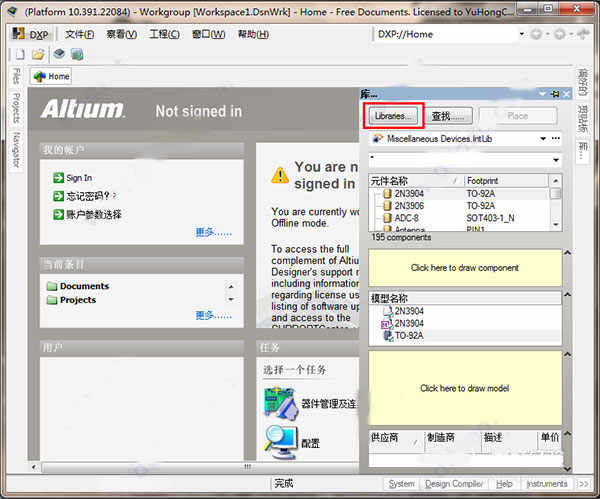
Task: Open the 文件(F) menu
Action: (x=79, y=34)
